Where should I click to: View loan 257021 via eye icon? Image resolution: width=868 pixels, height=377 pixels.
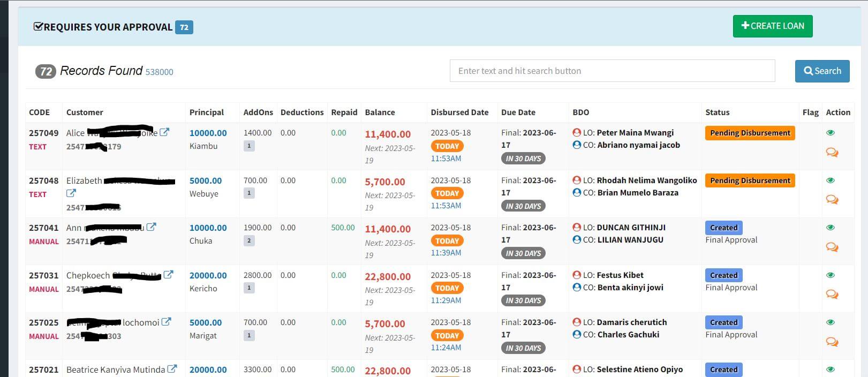[x=831, y=370]
